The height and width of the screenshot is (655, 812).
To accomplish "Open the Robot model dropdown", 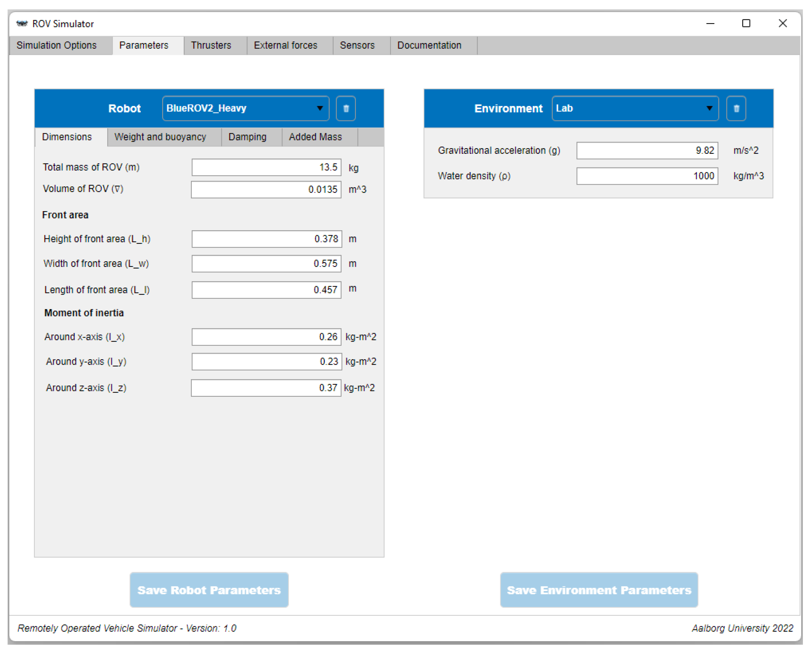I will pyautogui.click(x=245, y=109).
